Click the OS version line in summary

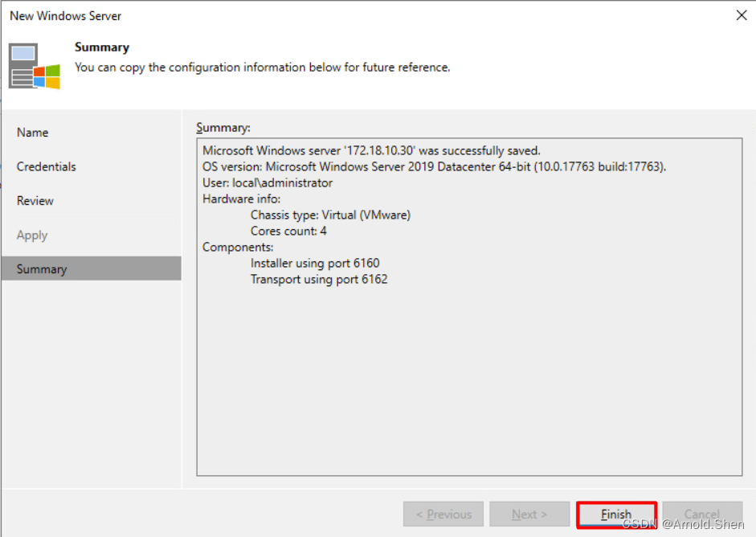[x=434, y=167]
